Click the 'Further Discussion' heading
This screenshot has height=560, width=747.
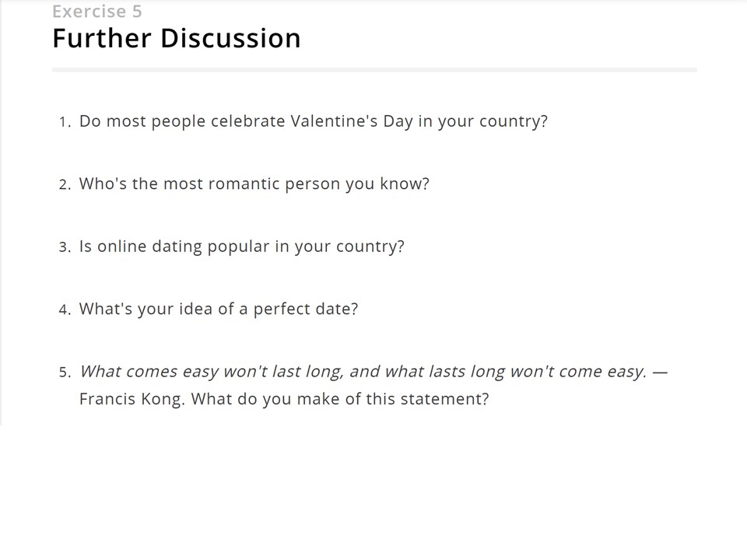177,38
